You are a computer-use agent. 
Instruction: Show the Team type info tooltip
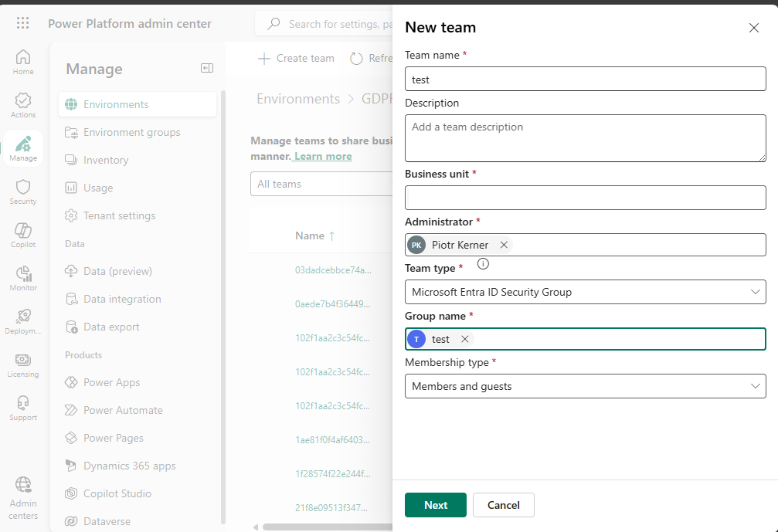point(484,264)
